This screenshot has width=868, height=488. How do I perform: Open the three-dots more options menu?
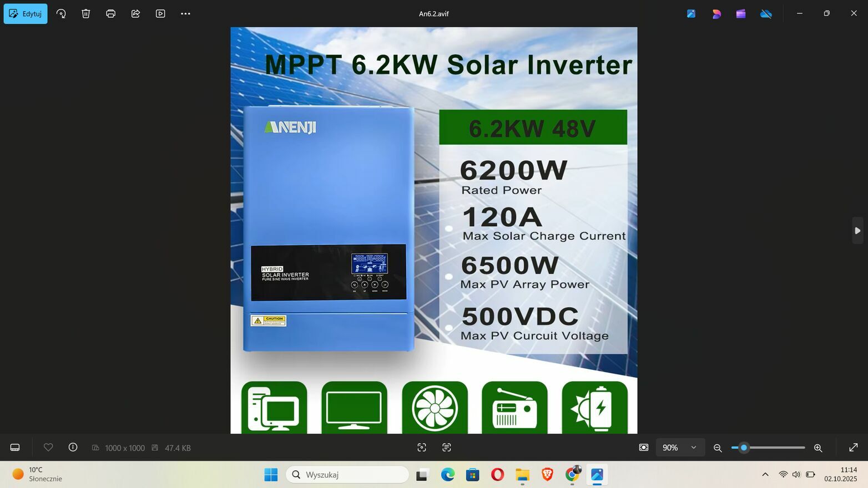[185, 14]
